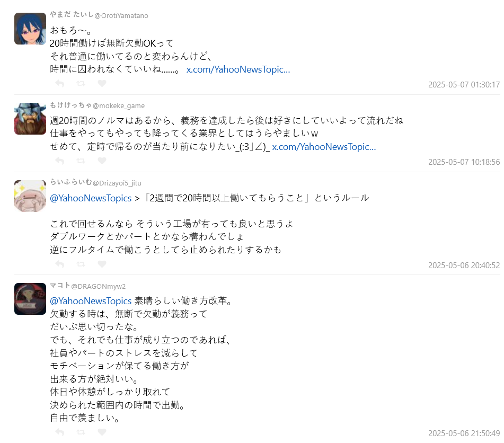This screenshot has width=504, height=443.
Task: Reply to the OrotiYamatano tweet
Action: click(60, 84)
